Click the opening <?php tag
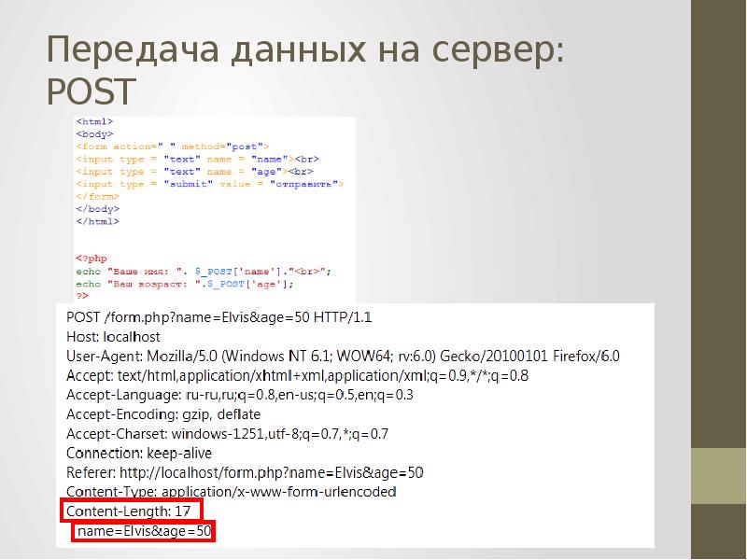 91,258
